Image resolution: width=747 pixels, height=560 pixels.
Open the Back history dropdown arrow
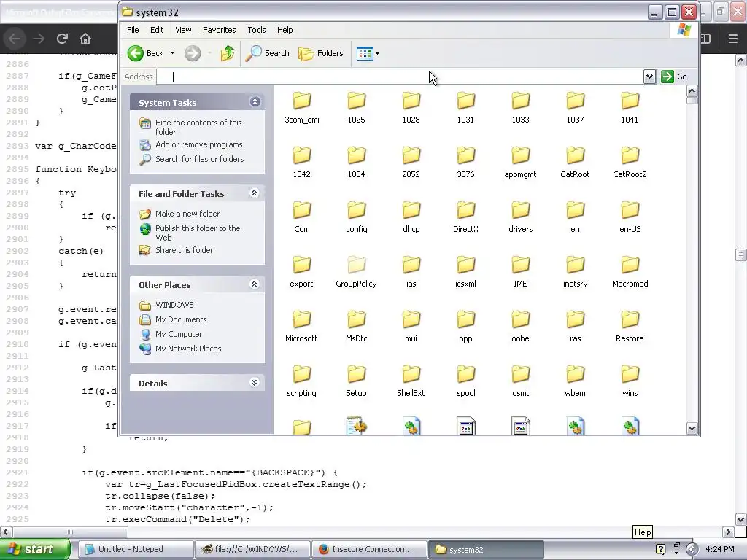(172, 53)
